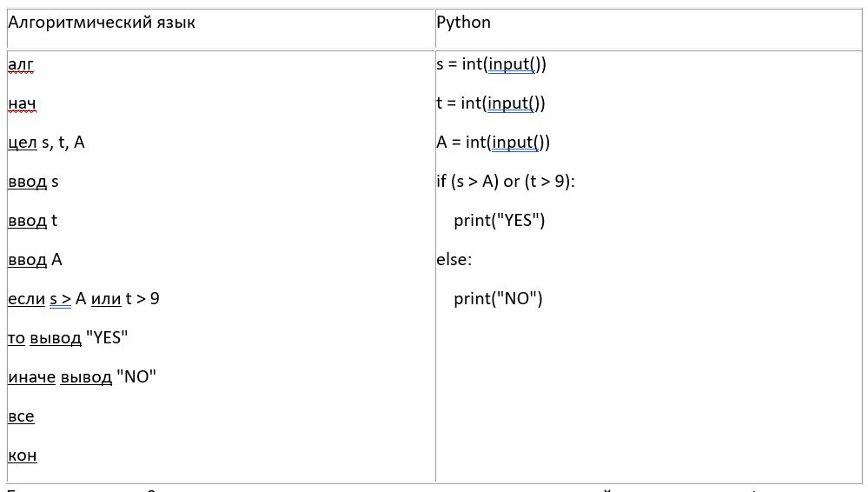
Task: Click the "Python" column header text
Action: pyautogui.click(x=464, y=23)
